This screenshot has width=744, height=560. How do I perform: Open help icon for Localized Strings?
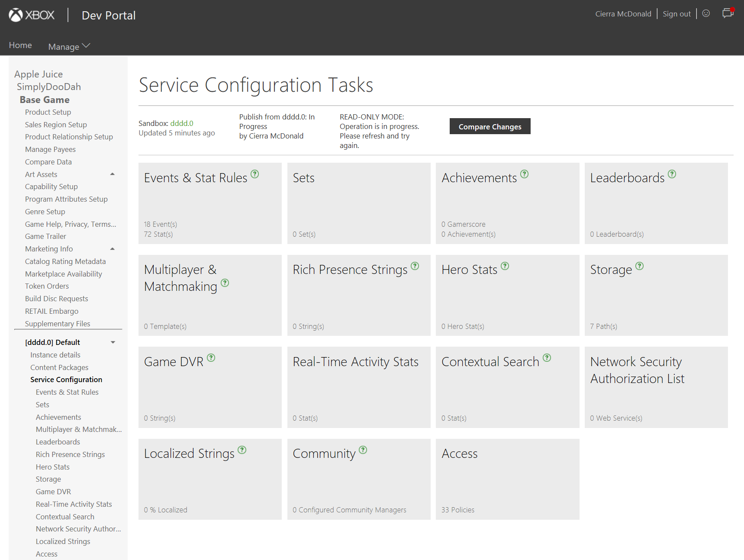[x=242, y=450]
